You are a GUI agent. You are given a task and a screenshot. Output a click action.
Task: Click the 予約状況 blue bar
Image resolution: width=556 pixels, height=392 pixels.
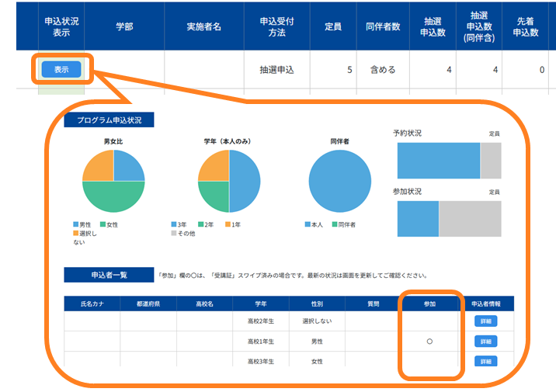click(439, 161)
